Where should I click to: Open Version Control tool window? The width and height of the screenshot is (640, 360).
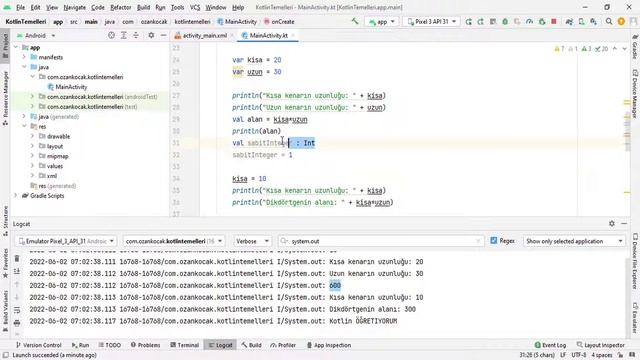(39, 345)
